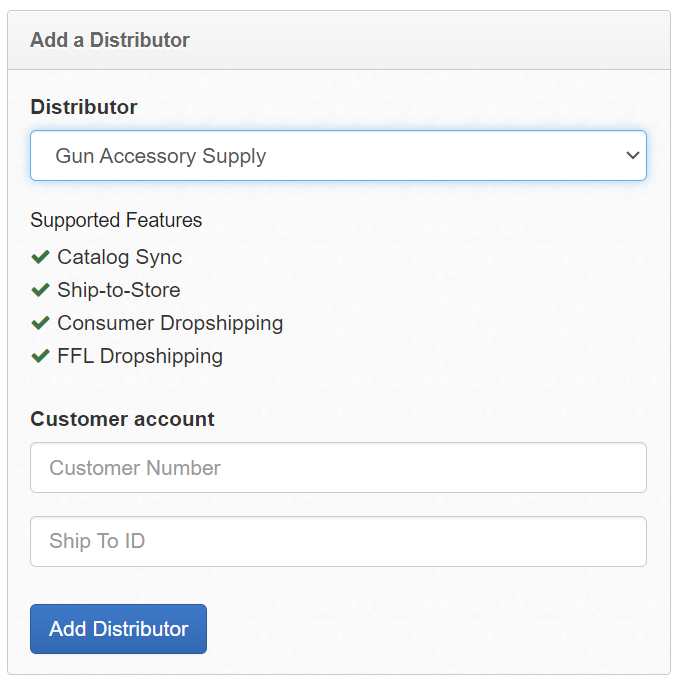Click the checkmark beside Consumer Dropshipping
677x683 pixels.
pos(41,323)
